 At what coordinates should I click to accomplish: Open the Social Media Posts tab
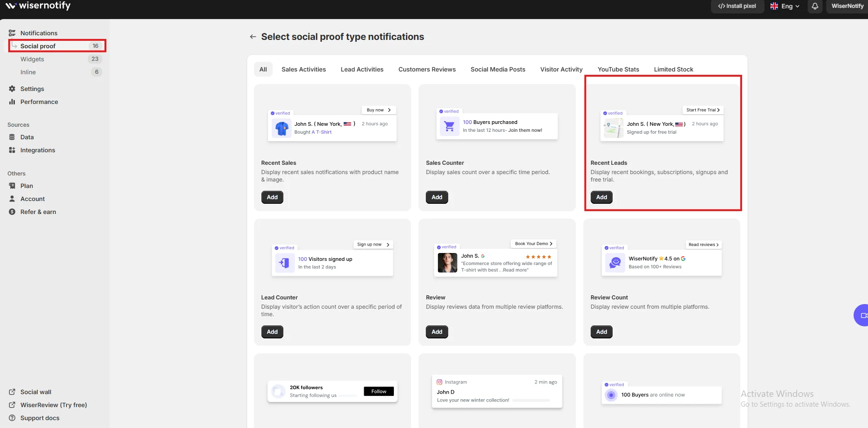(498, 69)
